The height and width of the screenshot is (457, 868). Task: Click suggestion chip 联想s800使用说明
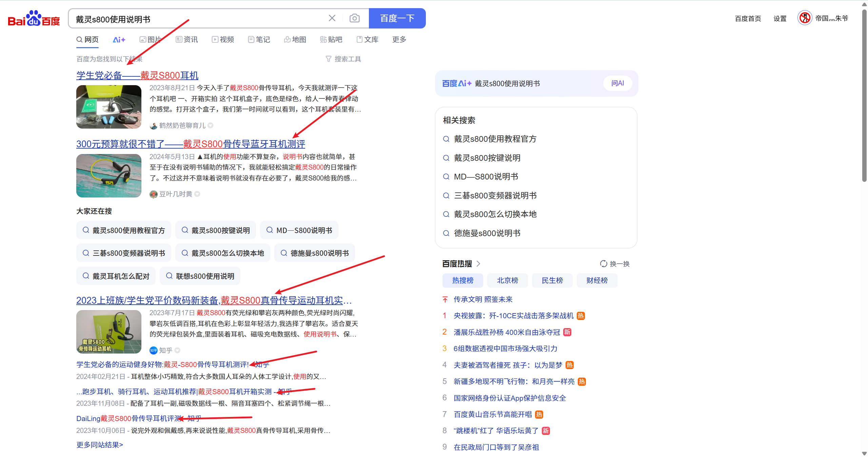pos(200,276)
